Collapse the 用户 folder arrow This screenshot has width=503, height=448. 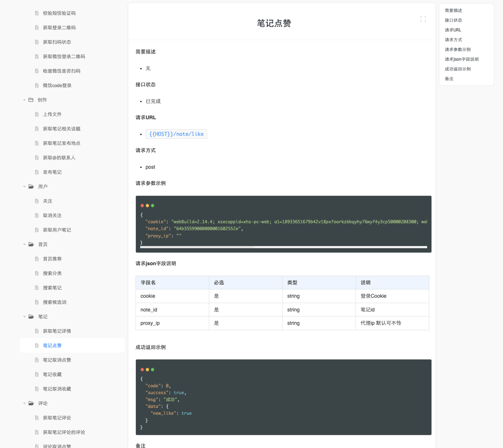[25, 187]
